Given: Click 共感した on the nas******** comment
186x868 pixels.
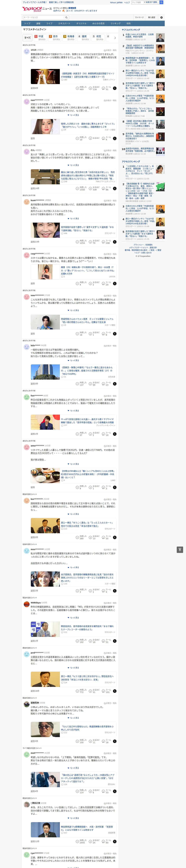Looking at the screenshot, I should point(81,138).
